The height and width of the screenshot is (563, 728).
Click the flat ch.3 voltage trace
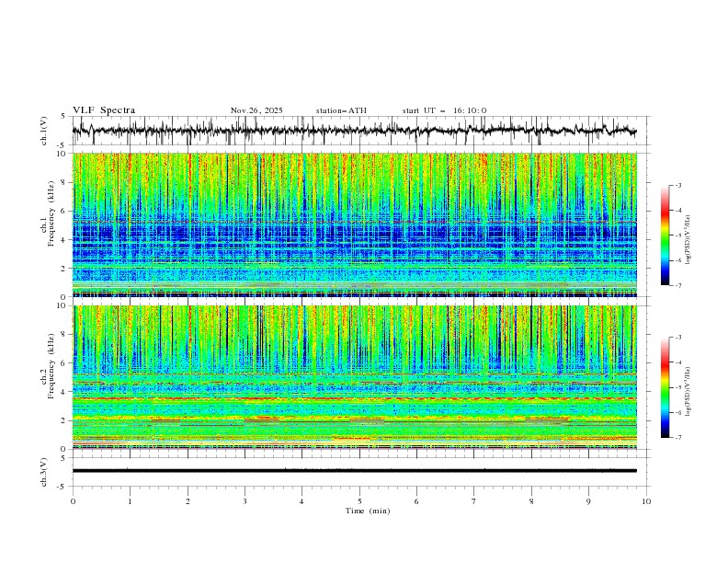tap(354, 471)
